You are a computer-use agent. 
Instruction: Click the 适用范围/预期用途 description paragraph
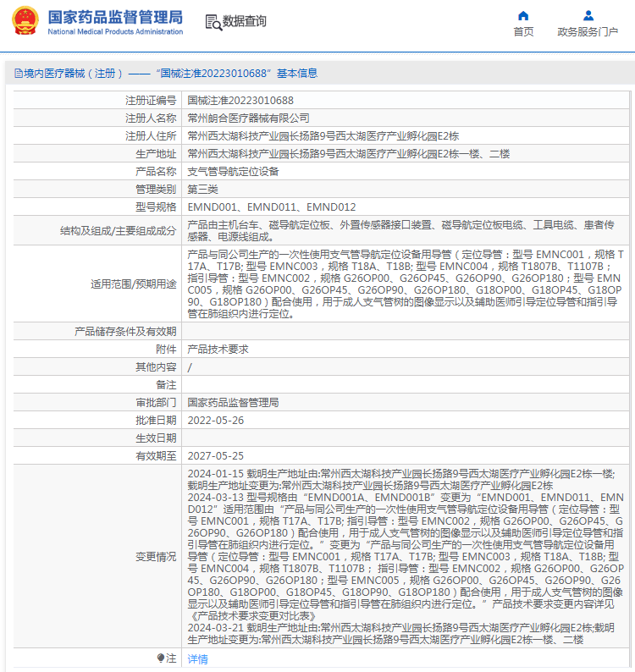pos(406,284)
